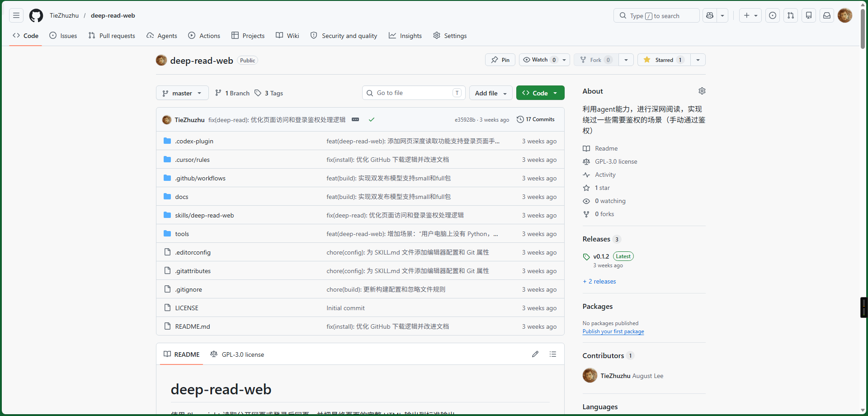Click the Fork button
This screenshot has height=416, width=868.
click(596, 60)
